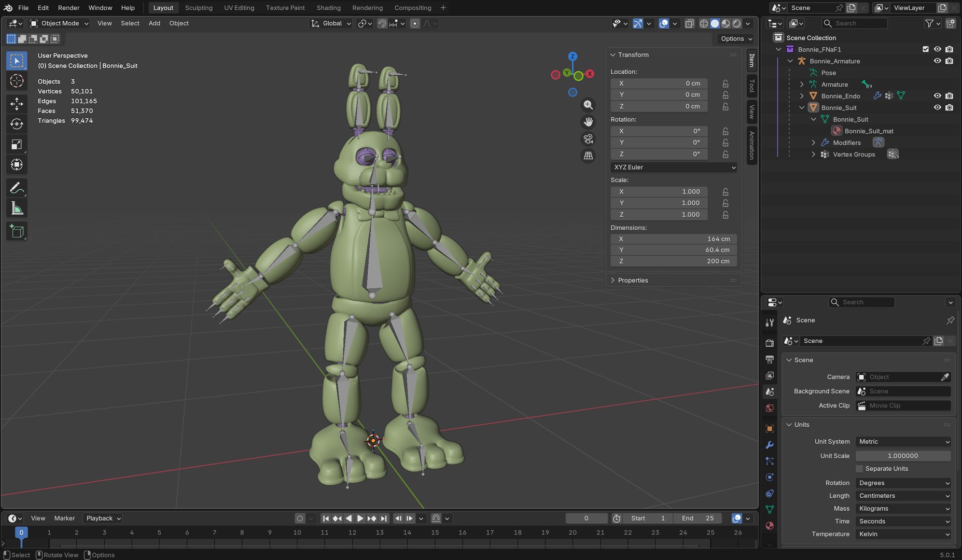
Task: Toggle Bonnie_FNaF1 collection eye icon
Action: (x=937, y=49)
